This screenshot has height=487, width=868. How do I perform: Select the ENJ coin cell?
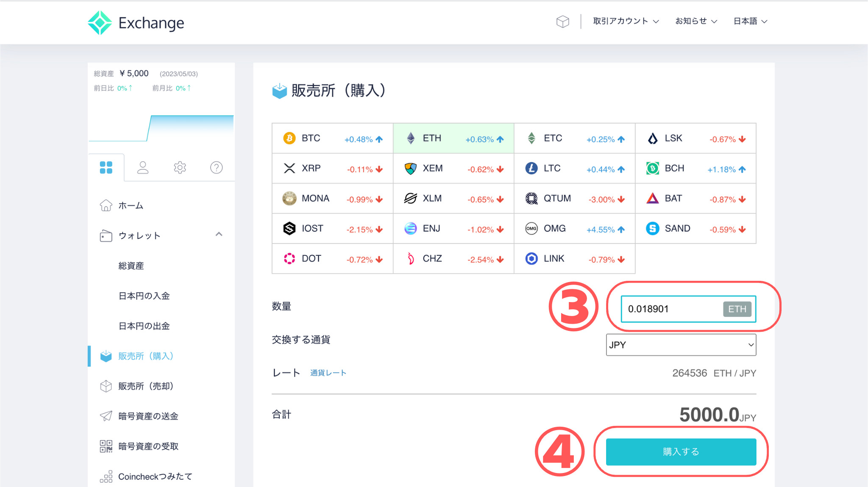453,229
